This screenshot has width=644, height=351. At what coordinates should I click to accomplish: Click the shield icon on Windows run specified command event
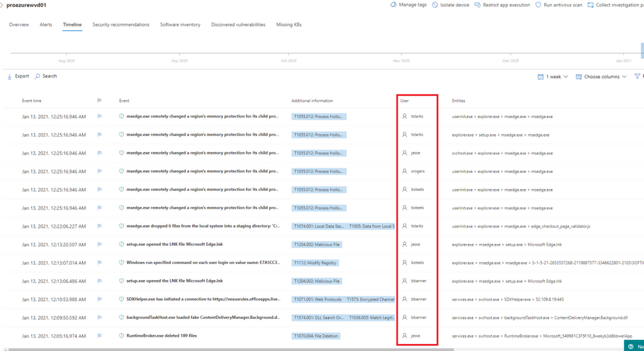pyautogui.click(x=121, y=263)
